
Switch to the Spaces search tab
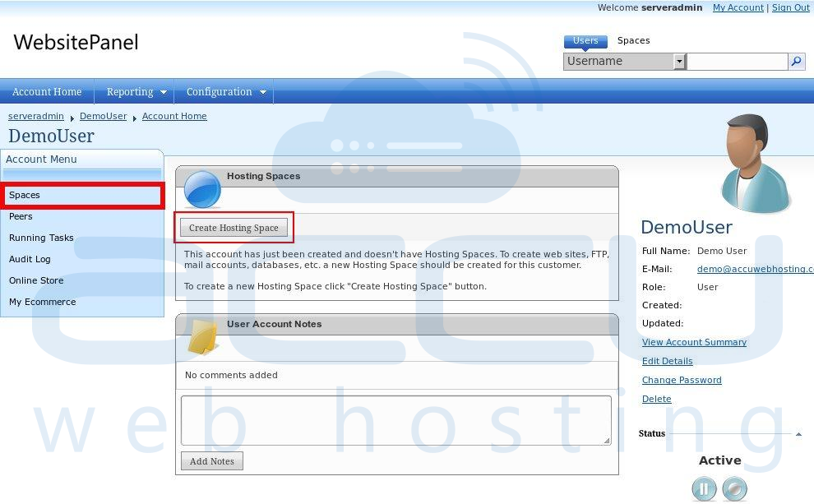(x=633, y=40)
